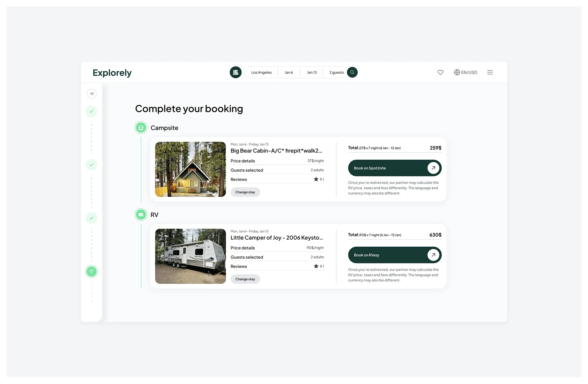The image size is (588, 384).
Task: Click the Campsite section icon
Action: 141,128
